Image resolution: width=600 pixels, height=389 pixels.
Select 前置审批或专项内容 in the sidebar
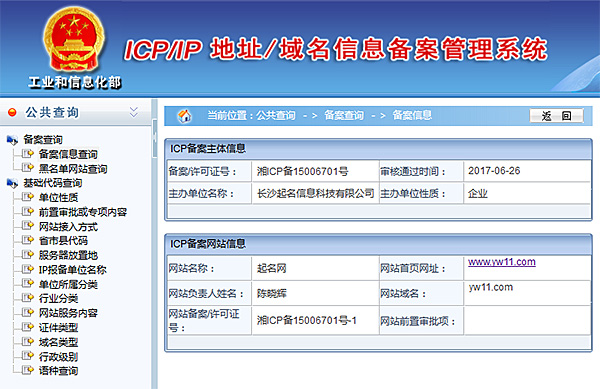(83, 212)
